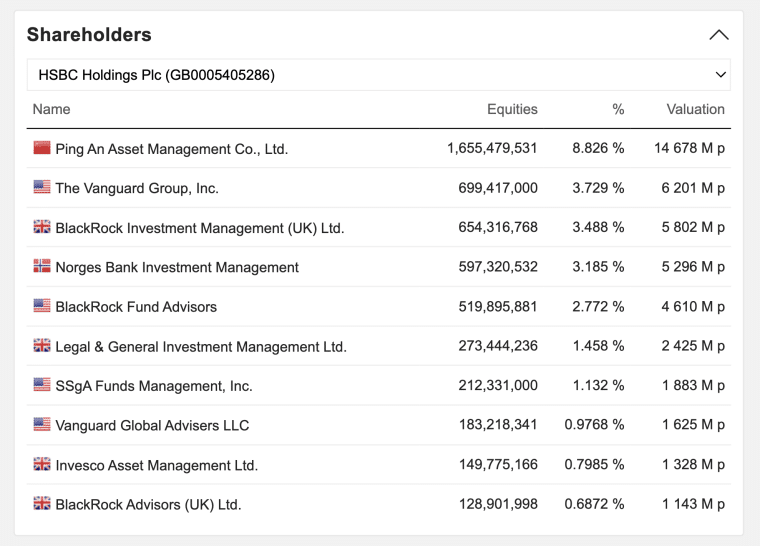The height and width of the screenshot is (546, 760).
Task: Click the US flag beside SSgA Funds Management
Action: tap(42, 385)
